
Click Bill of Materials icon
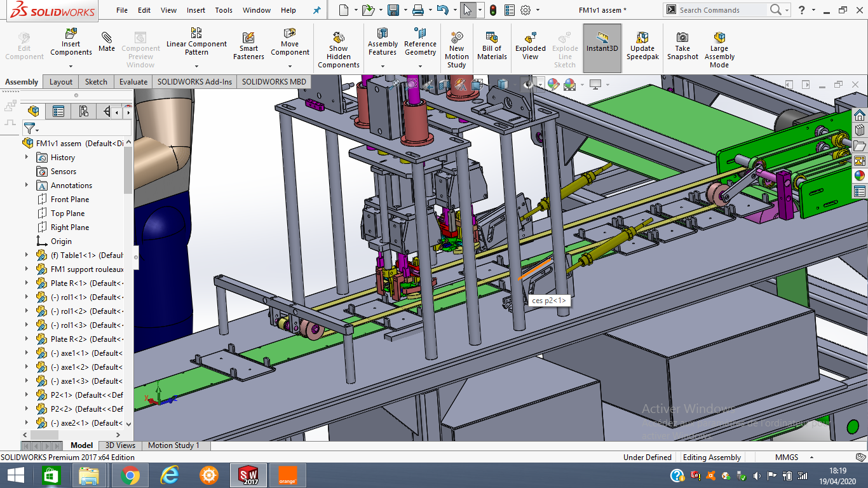pyautogui.click(x=492, y=46)
